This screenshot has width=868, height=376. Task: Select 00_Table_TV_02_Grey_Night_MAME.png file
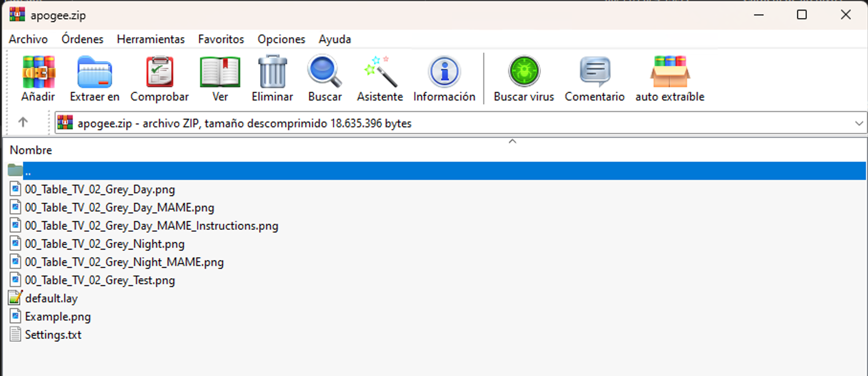124,262
